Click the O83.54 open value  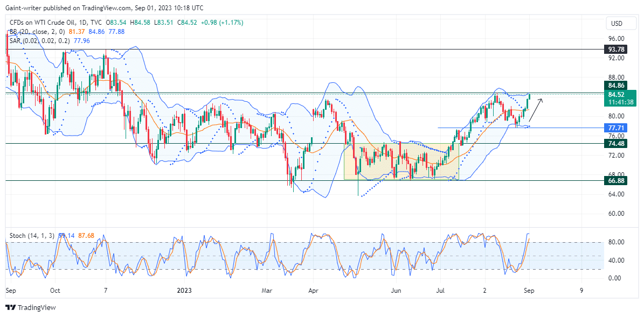pyautogui.click(x=115, y=23)
